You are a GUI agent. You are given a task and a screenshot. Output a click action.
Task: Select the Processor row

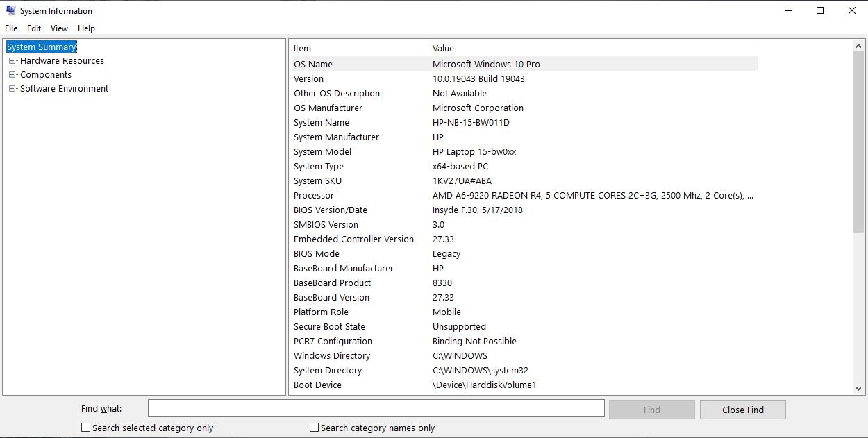pyautogui.click(x=524, y=195)
